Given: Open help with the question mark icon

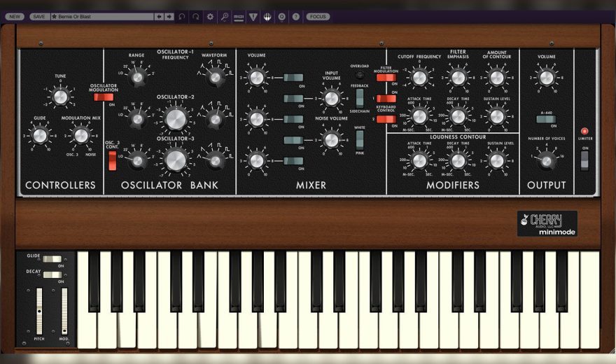Looking at the screenshot, I should [x=296, y=17].
